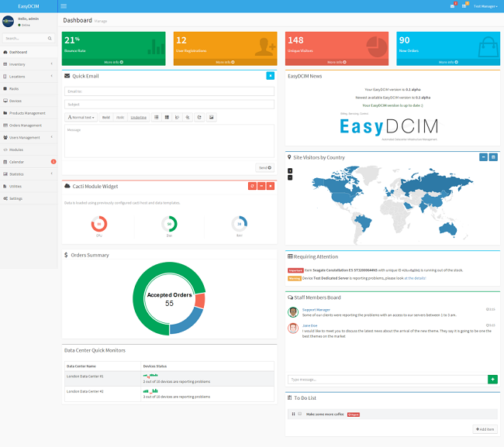504x447 pixels.
Task: Click the Add item button
Action: pyautogui.click(x=485, y=429)
